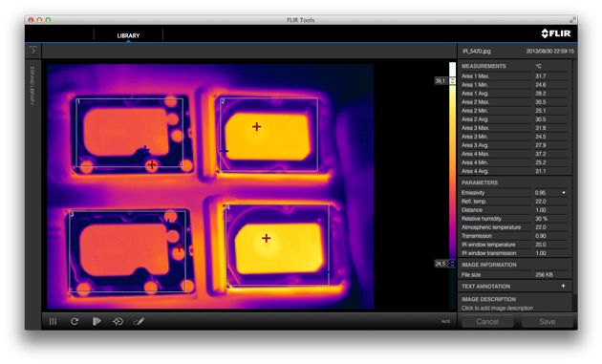Adjust upper scale temperature stepper 39.1
The image size is (602, 364).
pos(453,81)
